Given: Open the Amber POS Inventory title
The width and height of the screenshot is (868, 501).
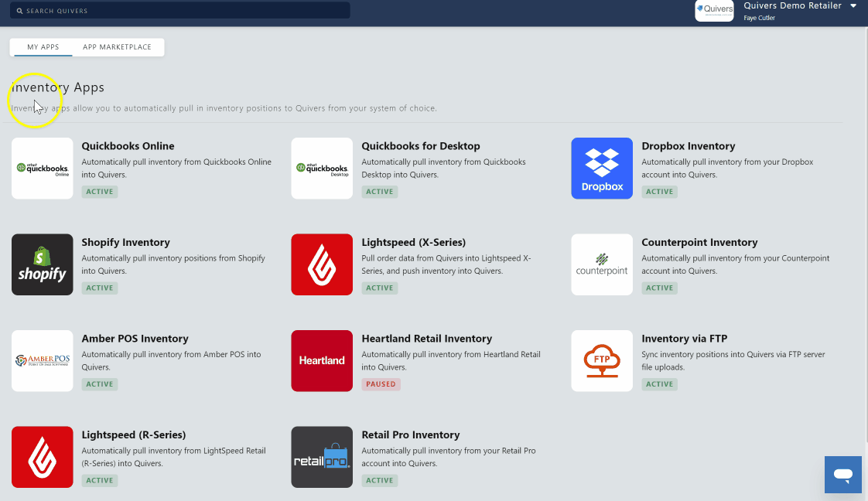Looking at the screenshot, I should 135,339.
